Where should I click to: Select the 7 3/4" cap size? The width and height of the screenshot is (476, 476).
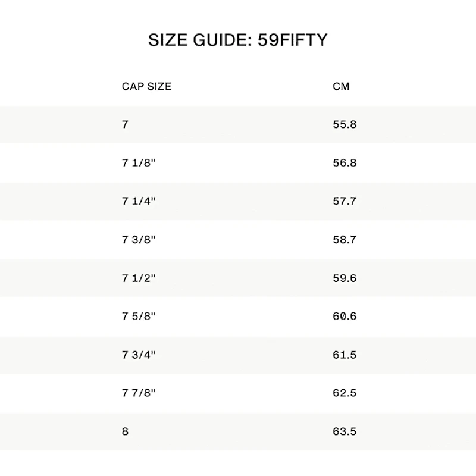point(139,355)
